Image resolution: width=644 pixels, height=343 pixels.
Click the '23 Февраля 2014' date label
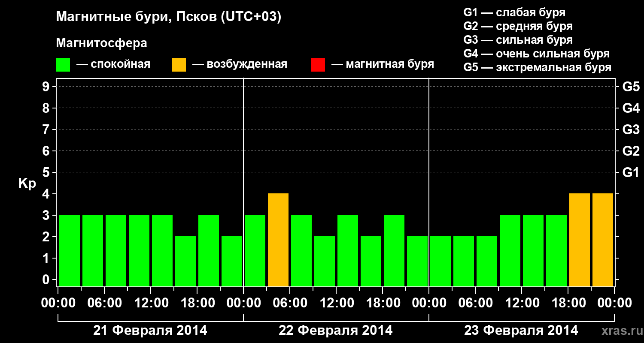(521, 331)
